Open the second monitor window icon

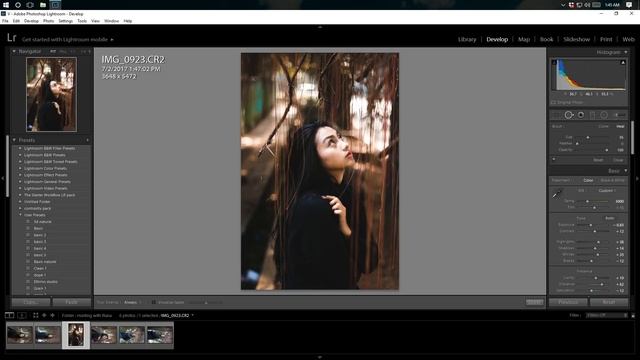22,315
